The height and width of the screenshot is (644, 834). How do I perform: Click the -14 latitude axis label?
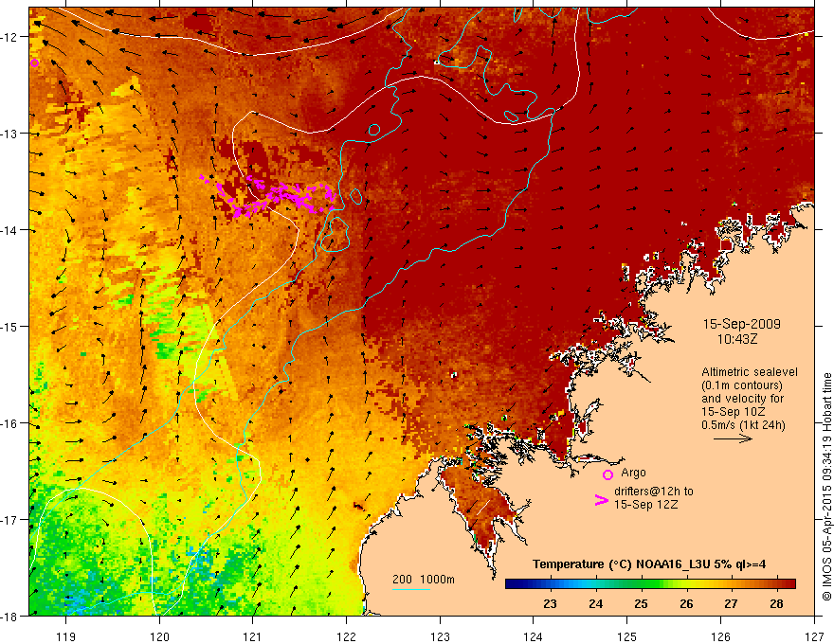(x=9, y=230)
